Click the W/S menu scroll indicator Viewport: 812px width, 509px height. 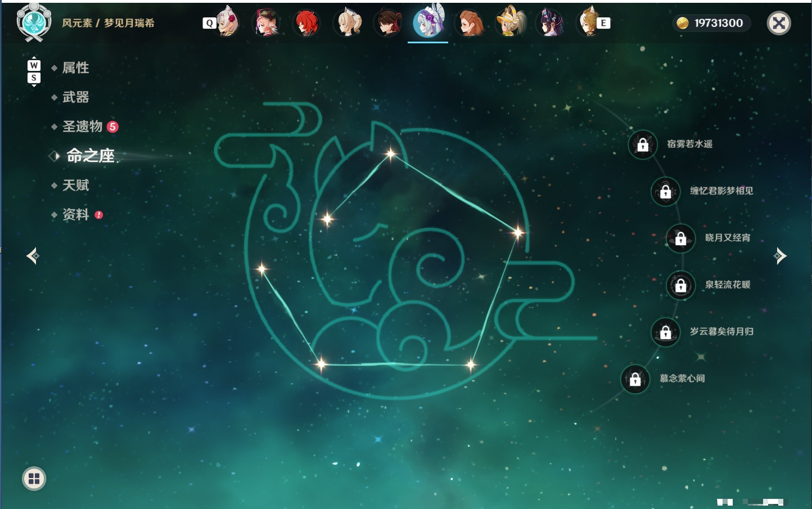(x=34, y=71)
